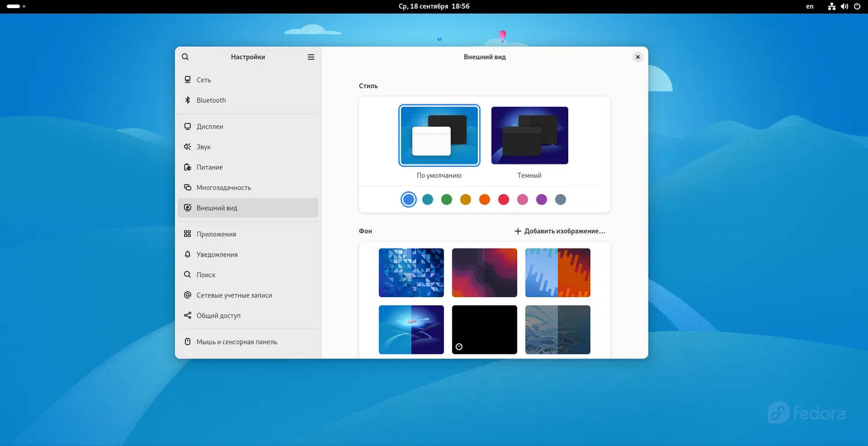This screenshot has height=446, width=868.
Task: Select the solid black wallpaper thumbnail
Action: pyautogui.click(x=484, y=330)
